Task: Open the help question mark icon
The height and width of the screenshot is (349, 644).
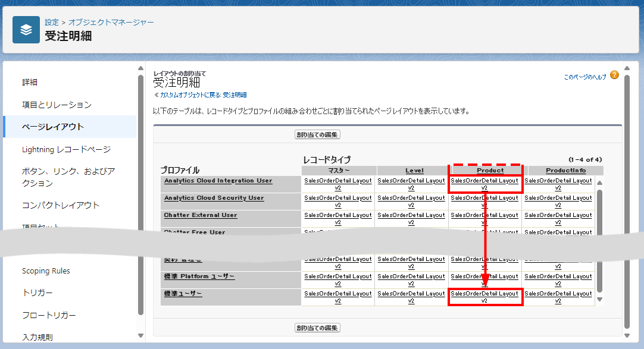Action: [614, 76]
